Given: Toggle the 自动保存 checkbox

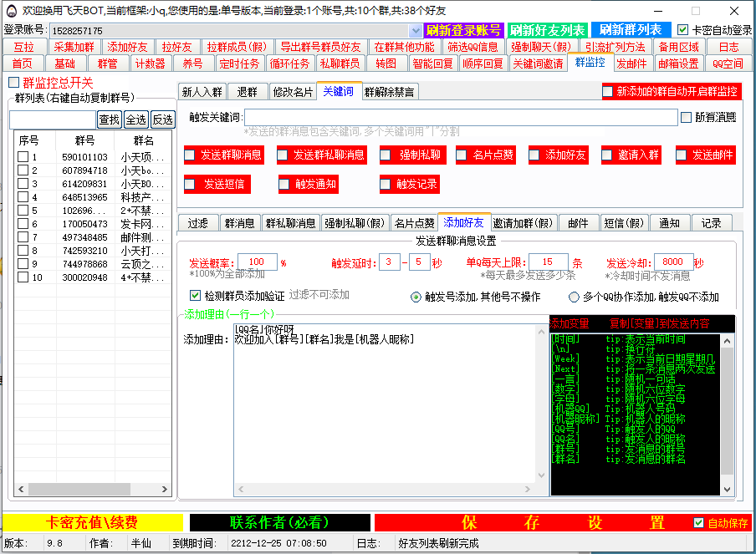Looking at the screenshot, I should coord(699,522).
